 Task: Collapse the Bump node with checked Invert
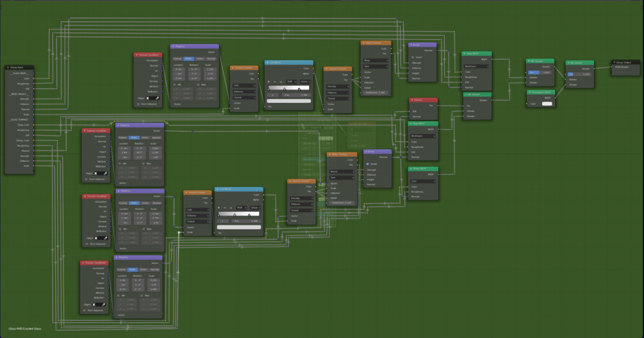(x=366, y=151)
